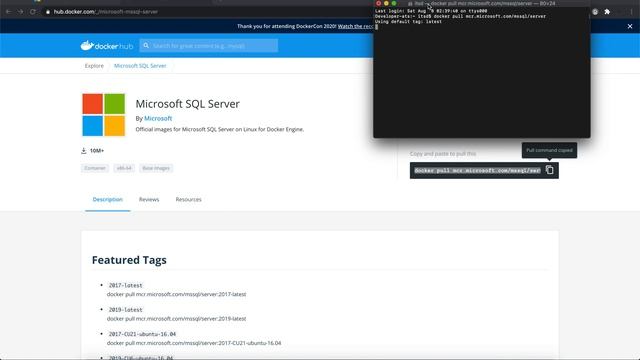The image size is (640, 360).
Task: Go to Explore breadcrumb
Action: (94, 66)
